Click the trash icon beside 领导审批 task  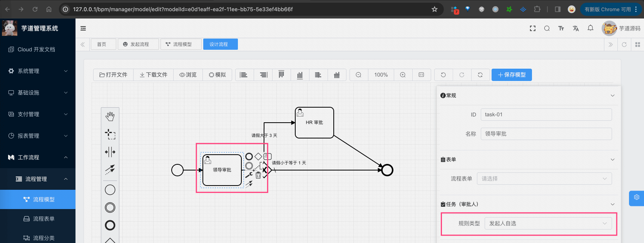click(x=258, y=175)
